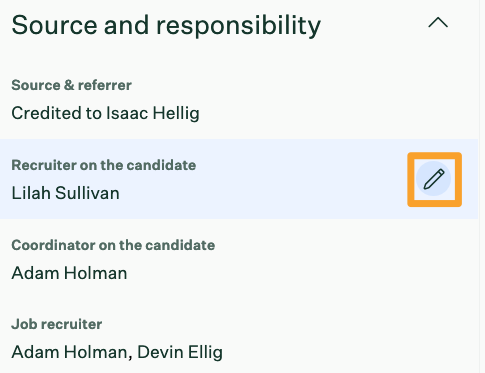485x373 pixels.
Task: Select recruiter name Lilah Sullivan
Action: pos(65,193)
